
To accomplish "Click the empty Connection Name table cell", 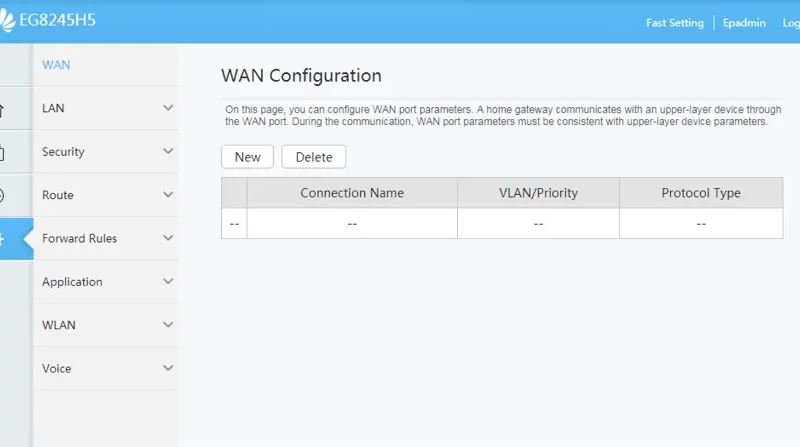I will click(x=352, y=224).
